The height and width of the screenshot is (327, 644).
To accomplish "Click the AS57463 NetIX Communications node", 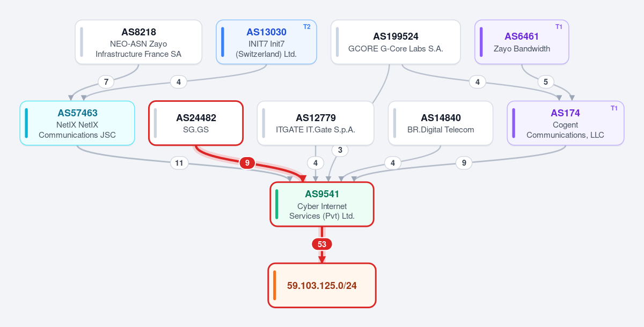I will pyautogui.click(x=77, y=123).
